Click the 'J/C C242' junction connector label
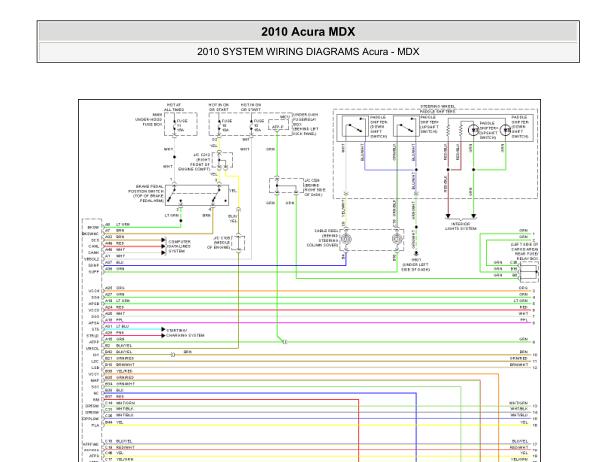The image size is (601, 462). point(202,155)
